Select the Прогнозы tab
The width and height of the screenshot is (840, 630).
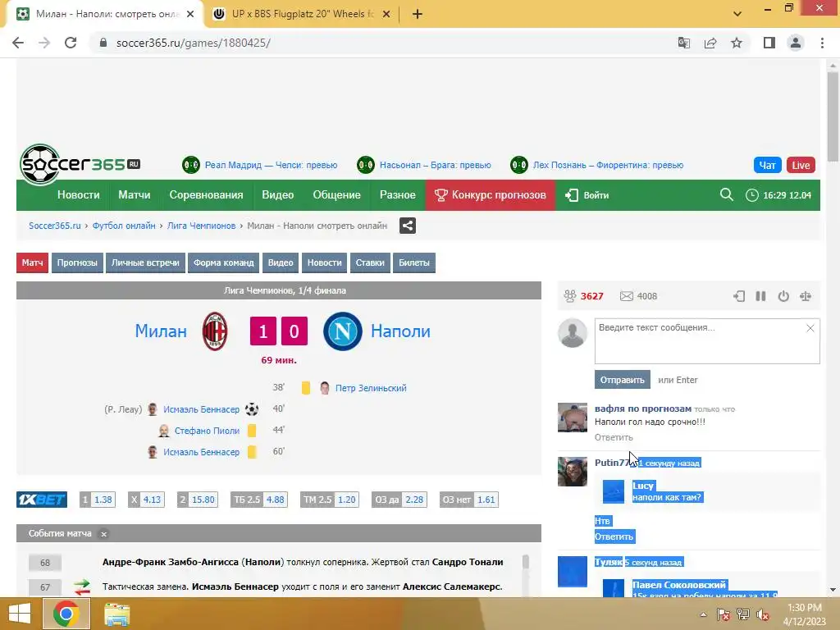click(77, 262)
